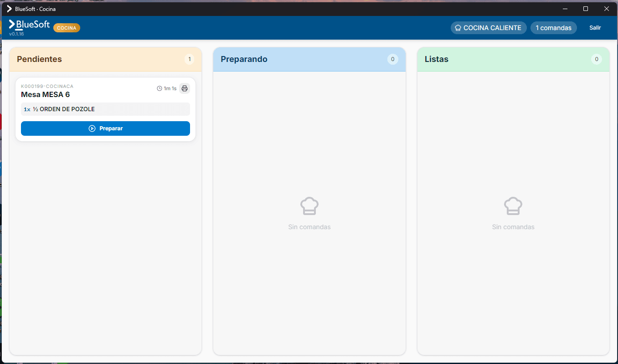Click the chef hat icon in Listas

pyautogui.click(x=513, y=206)
